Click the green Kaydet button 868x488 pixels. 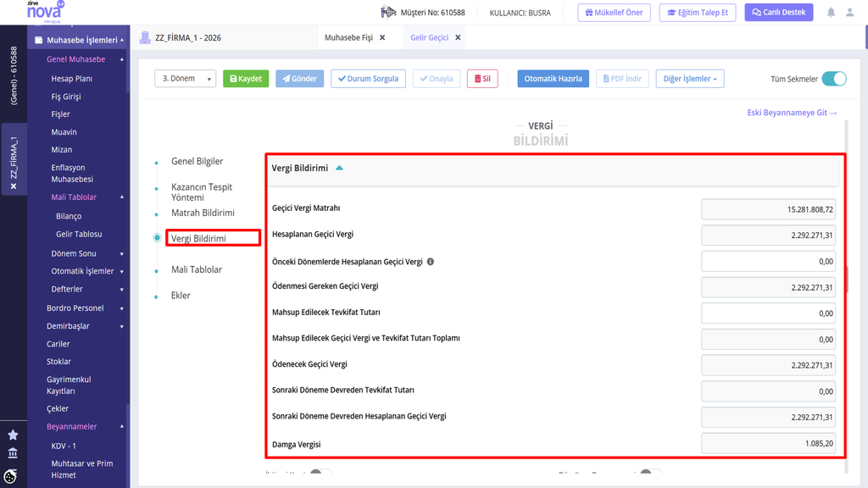pos(246,79)
